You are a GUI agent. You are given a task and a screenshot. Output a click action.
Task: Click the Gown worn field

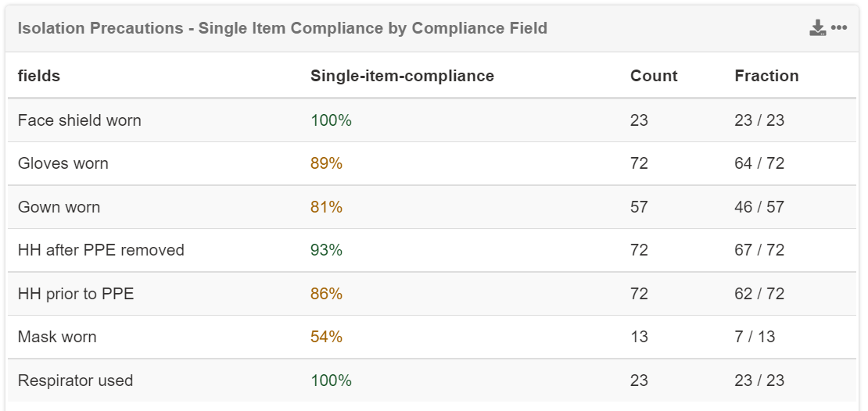59,207
